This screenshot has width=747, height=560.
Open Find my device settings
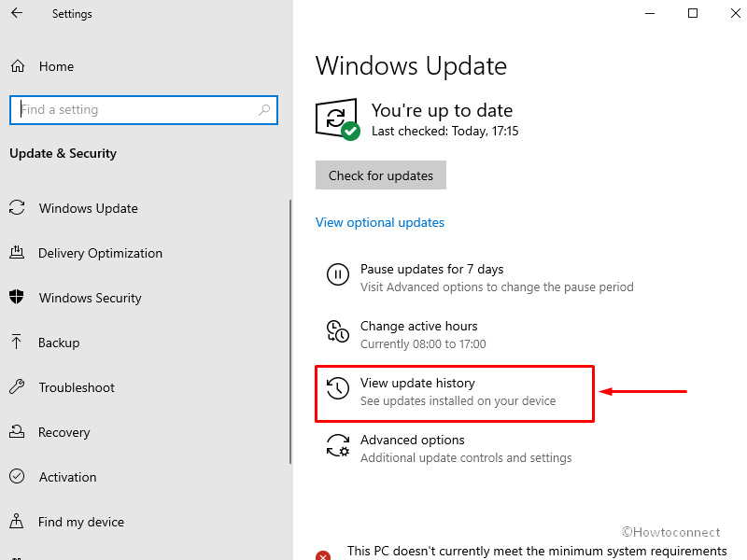pyautogui.click(x=81, y=522)
